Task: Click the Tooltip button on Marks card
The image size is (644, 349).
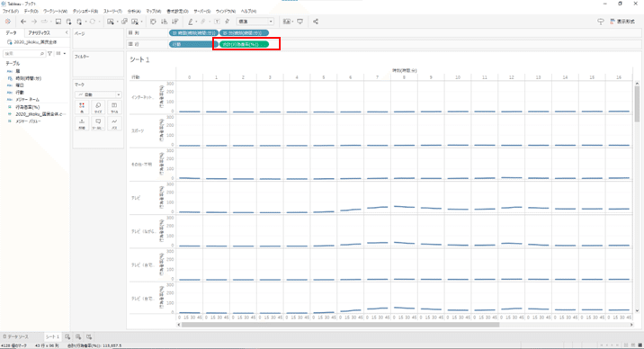Action: pos(98,123)
